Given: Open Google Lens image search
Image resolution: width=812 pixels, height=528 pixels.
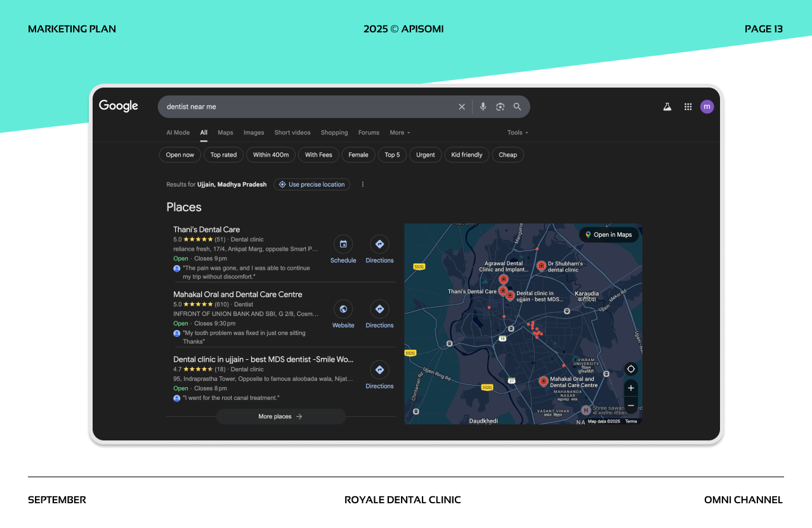Looking at the screenshot, I should (x=500, y=107).
